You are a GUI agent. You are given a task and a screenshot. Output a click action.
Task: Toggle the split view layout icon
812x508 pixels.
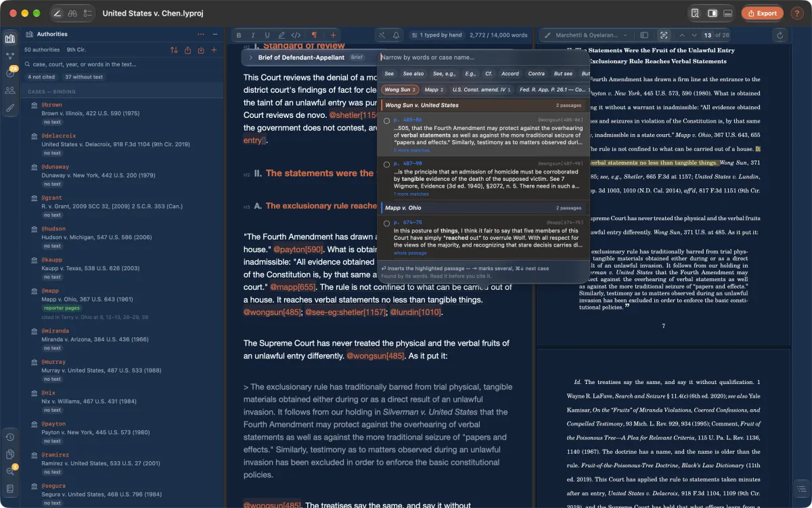pos(712,13)
